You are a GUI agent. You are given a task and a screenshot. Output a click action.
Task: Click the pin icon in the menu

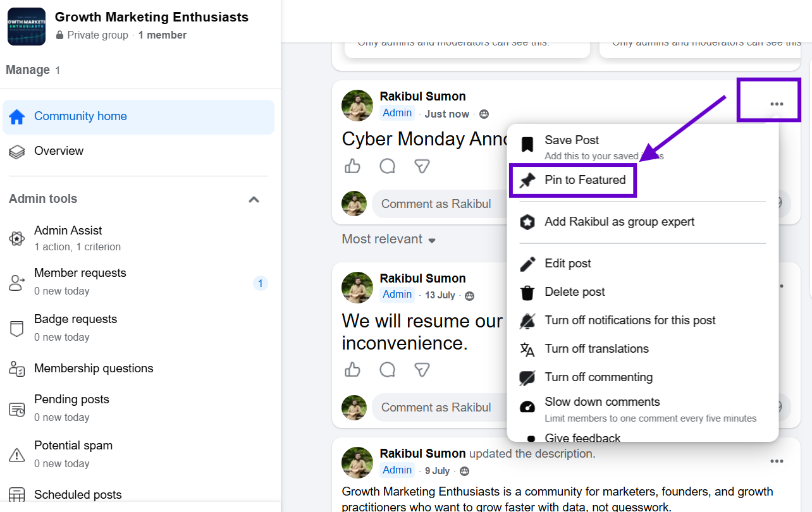click(x=527, y=181)
